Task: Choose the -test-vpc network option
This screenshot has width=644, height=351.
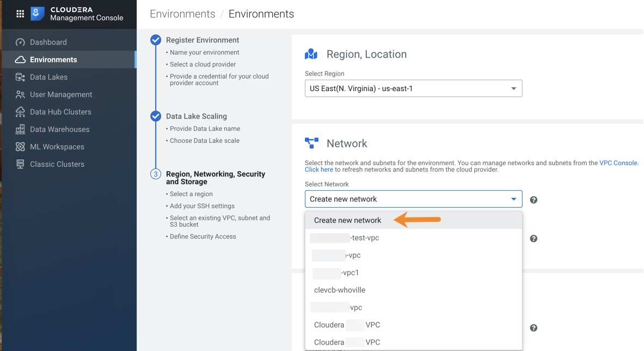Action: [414, 238]
